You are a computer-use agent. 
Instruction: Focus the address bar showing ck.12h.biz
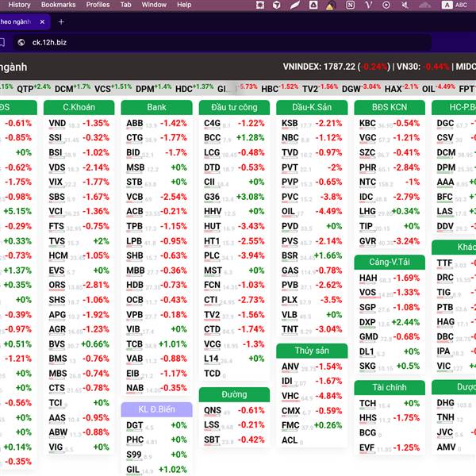pos(221,43)
